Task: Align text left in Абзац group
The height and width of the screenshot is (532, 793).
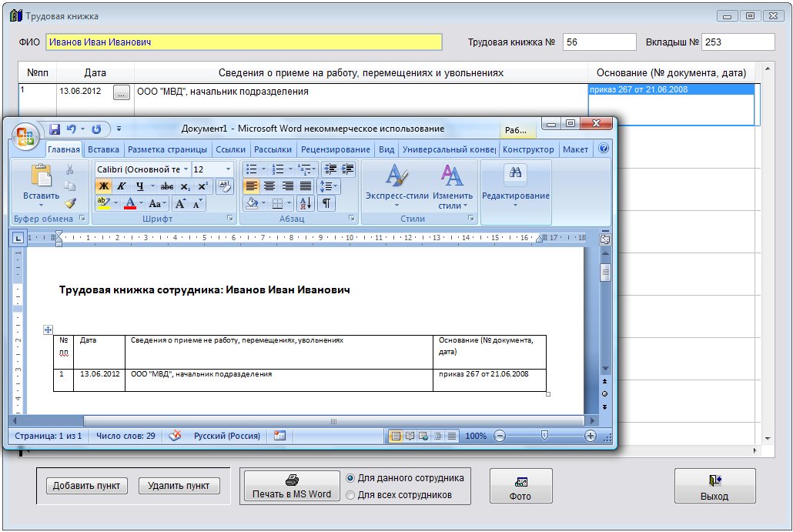Action: (251, 186)
